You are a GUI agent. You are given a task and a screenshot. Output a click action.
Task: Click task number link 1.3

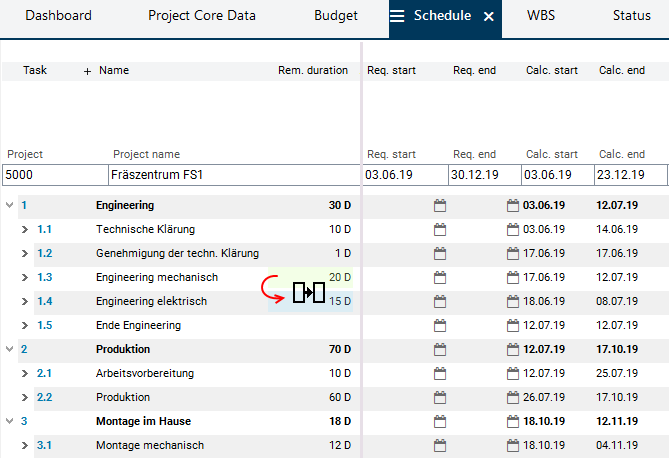[44, 278]
